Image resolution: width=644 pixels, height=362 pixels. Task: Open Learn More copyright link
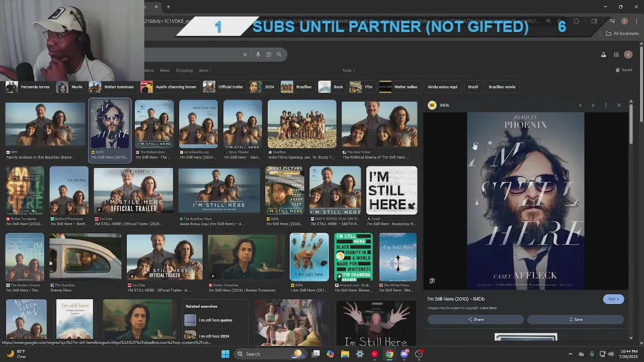click(x=488, y=308)
